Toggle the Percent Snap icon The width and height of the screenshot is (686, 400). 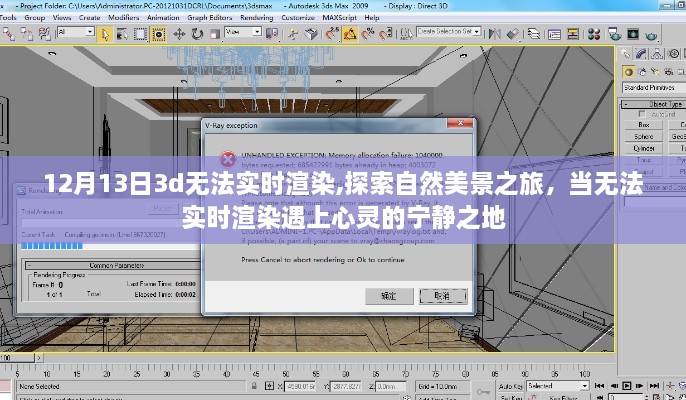(x=368, y=34)
